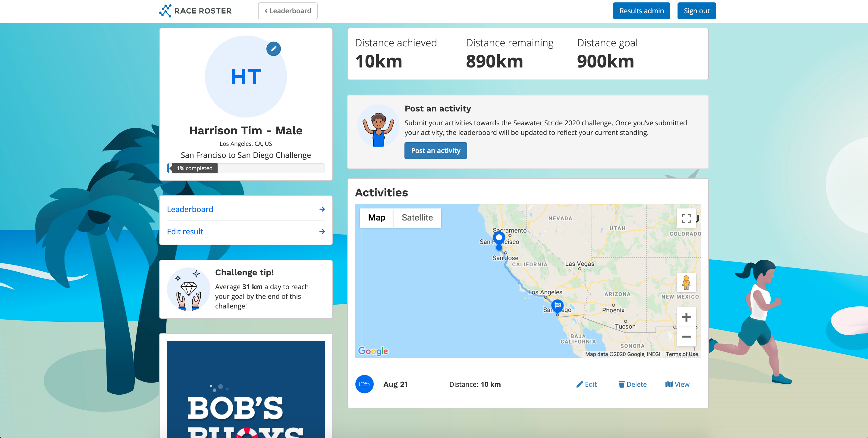Toggle the fullscreen map button
868x438 pixels.
coord(686,218)
